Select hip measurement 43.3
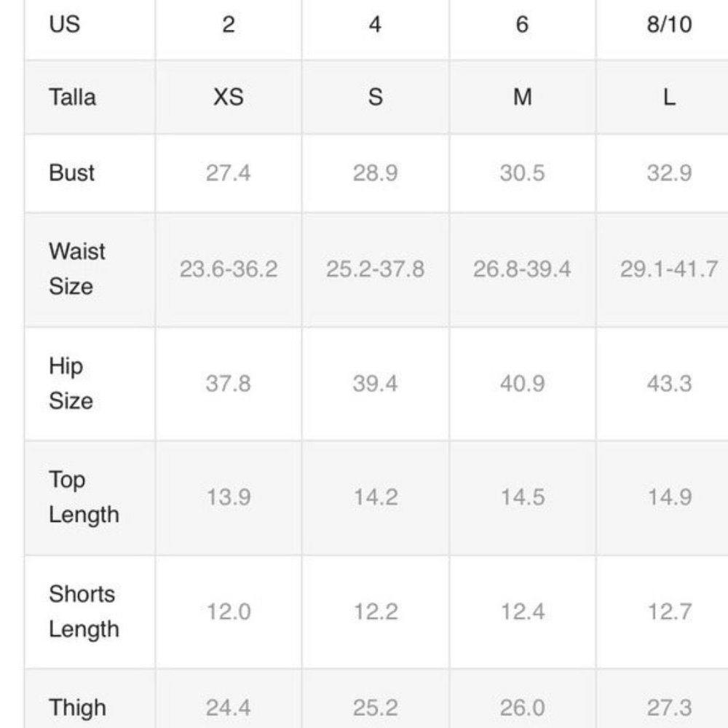 670,384
